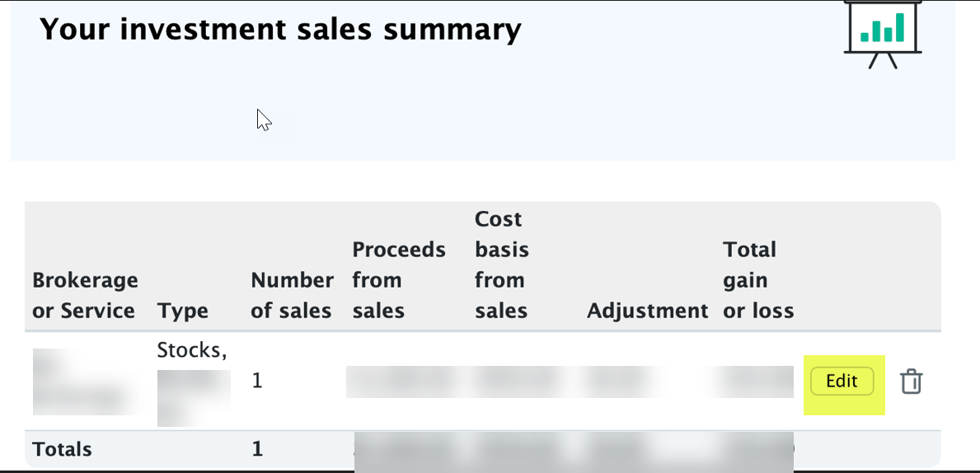Click the Totals number of sales value
The height and width of the screenshot is (473, 980).
[257, 449]
